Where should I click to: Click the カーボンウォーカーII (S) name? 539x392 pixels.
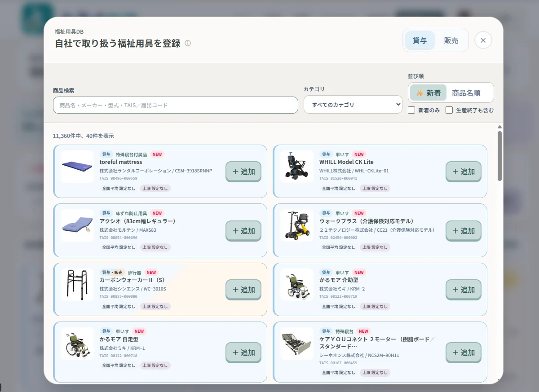tap(132, 280)
